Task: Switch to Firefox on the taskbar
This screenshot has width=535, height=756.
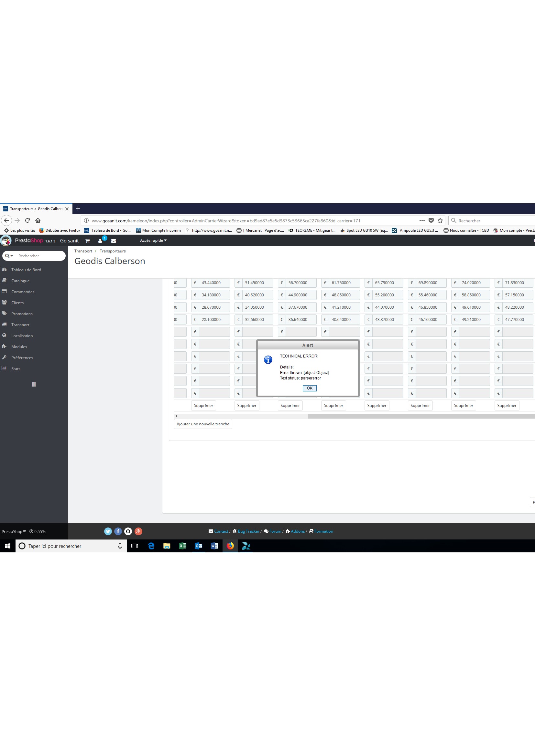Action: [230, 546]
